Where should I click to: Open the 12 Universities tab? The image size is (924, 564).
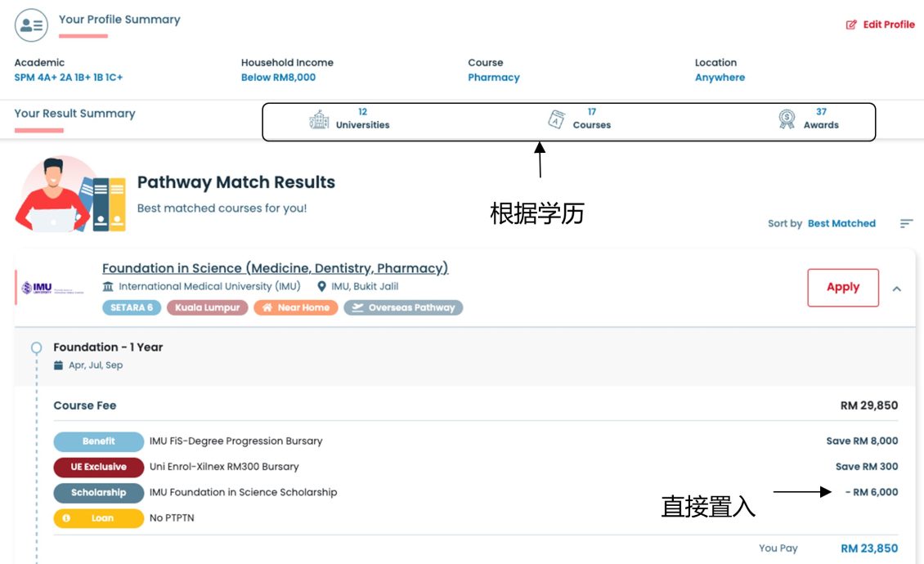pos(362,119)
